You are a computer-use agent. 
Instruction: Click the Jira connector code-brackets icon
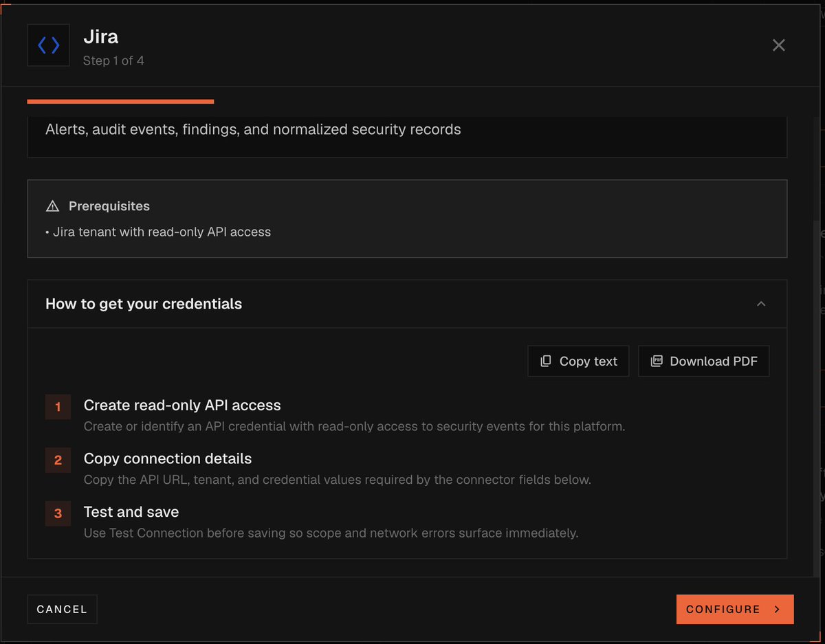(48, 45)
